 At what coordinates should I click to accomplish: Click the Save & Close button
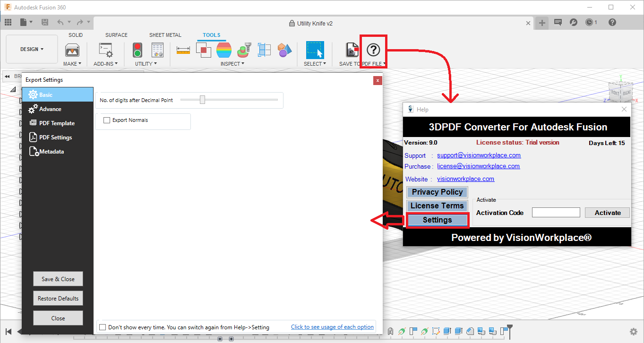[58, 279]
